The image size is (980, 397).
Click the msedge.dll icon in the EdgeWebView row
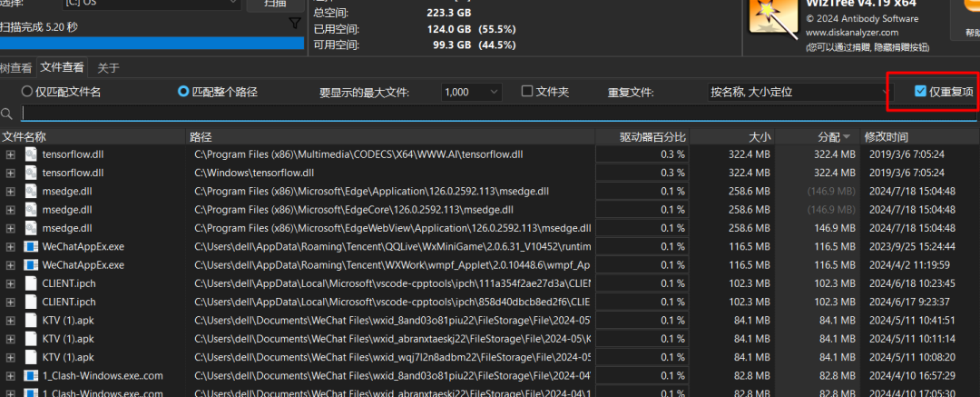coord(31,228)
